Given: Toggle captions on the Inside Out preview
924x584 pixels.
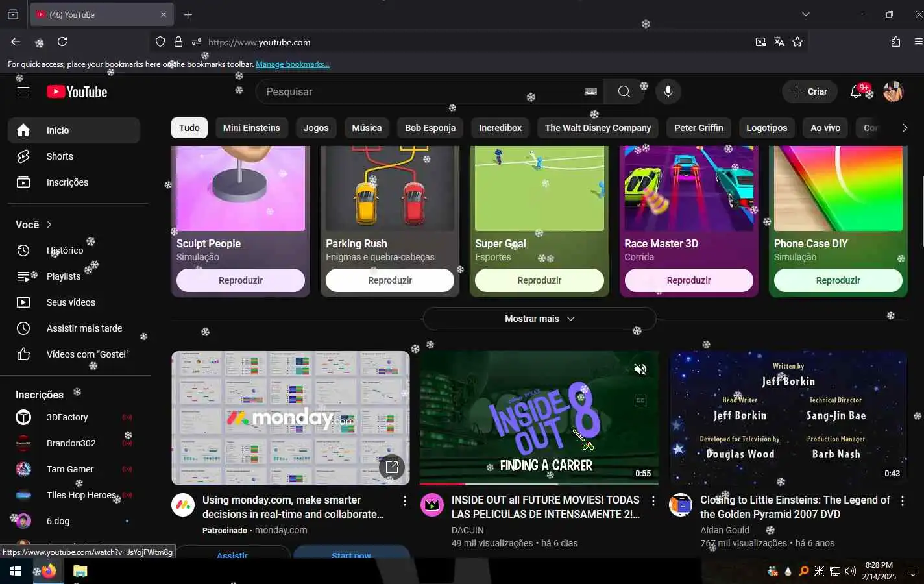Looking at the screenshot, I should pos(640,400).
